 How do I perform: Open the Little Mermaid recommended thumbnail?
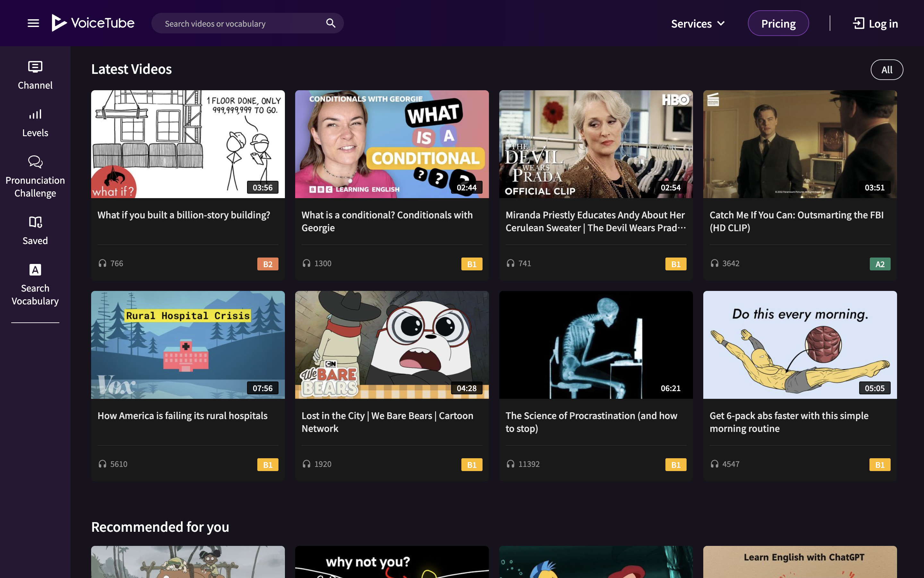tap(596, 562)
